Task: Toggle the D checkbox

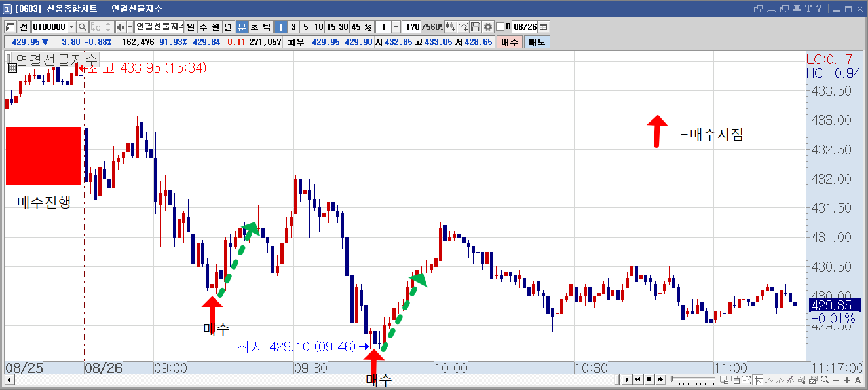Action: tap(500, 27)
